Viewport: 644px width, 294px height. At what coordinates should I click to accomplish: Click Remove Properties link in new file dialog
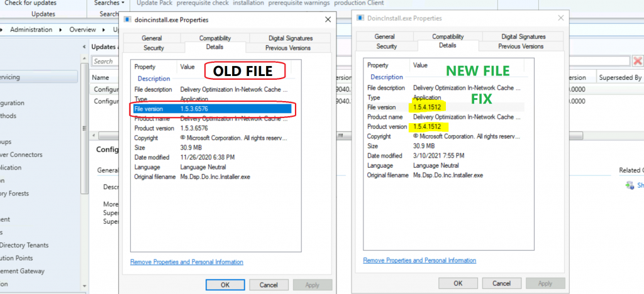[419, 260]
